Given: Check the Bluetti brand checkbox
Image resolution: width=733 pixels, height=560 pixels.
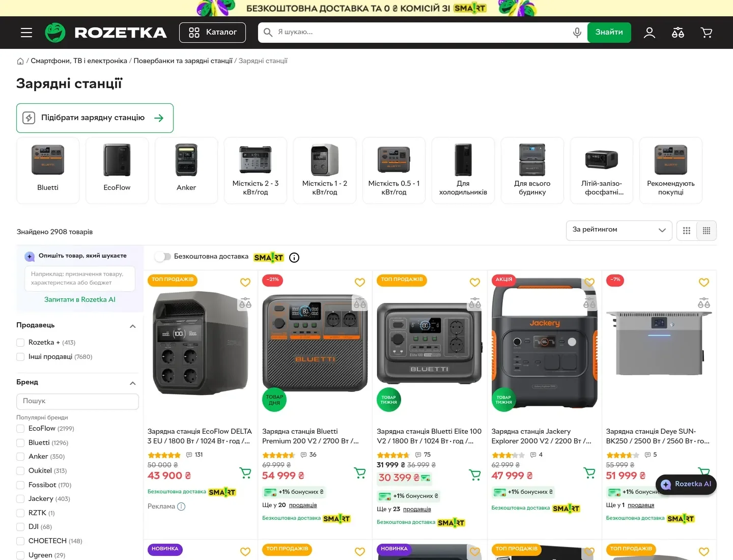Looking at the screenshot, I should [x=20, y=443].
